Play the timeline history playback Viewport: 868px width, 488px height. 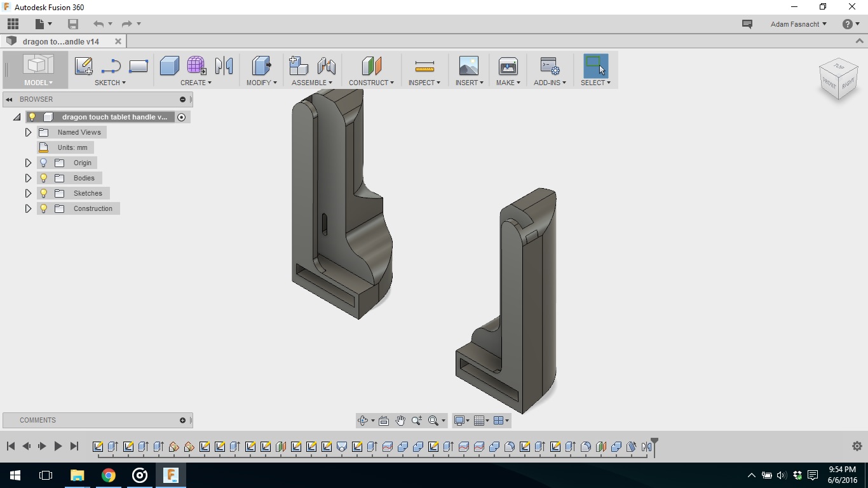point(58,446)
